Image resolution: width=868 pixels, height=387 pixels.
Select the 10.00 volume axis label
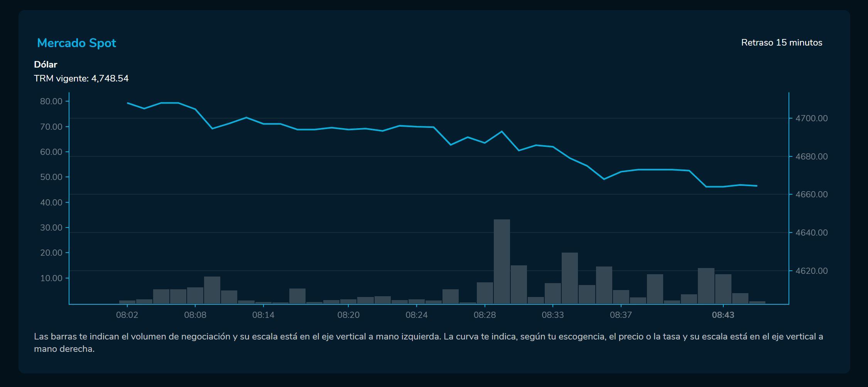[x=51, y=278]
